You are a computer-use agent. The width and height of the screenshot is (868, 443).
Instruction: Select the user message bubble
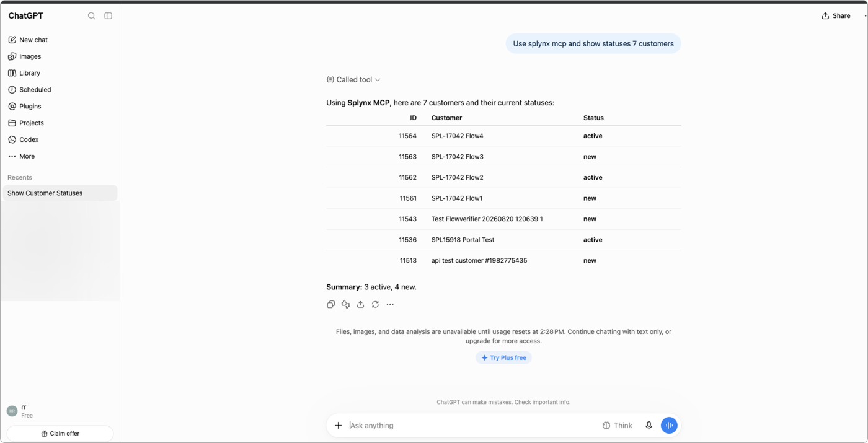coord(593,44)
